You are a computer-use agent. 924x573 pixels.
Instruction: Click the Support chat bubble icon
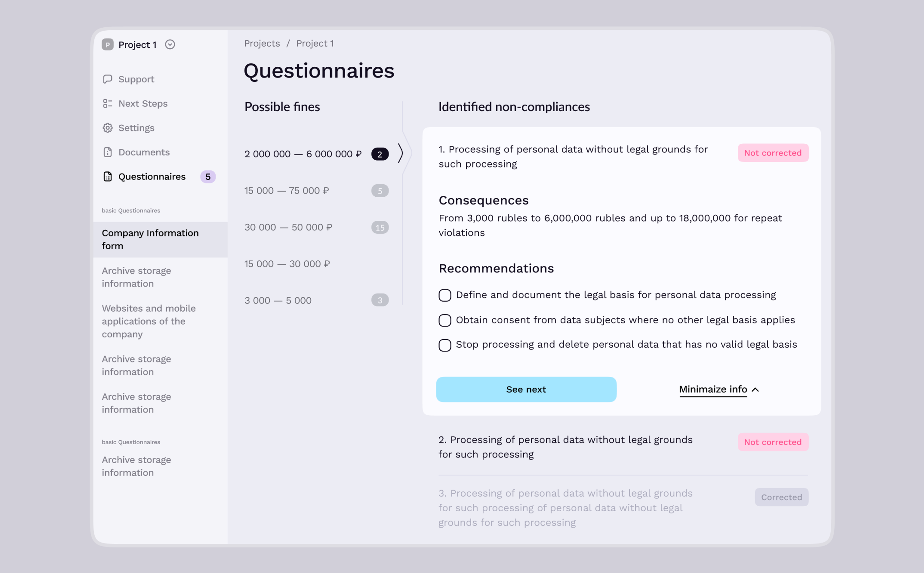tap(108, 79)
